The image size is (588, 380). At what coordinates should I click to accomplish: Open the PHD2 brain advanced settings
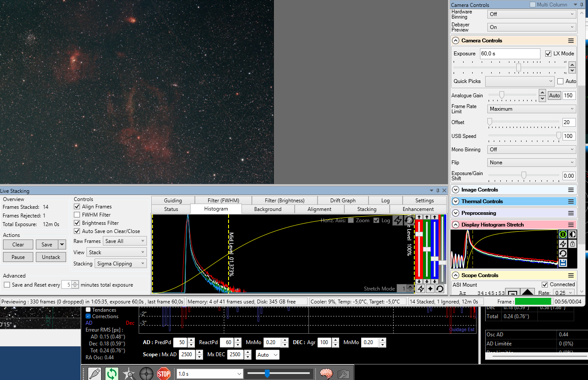click(326, 374)
